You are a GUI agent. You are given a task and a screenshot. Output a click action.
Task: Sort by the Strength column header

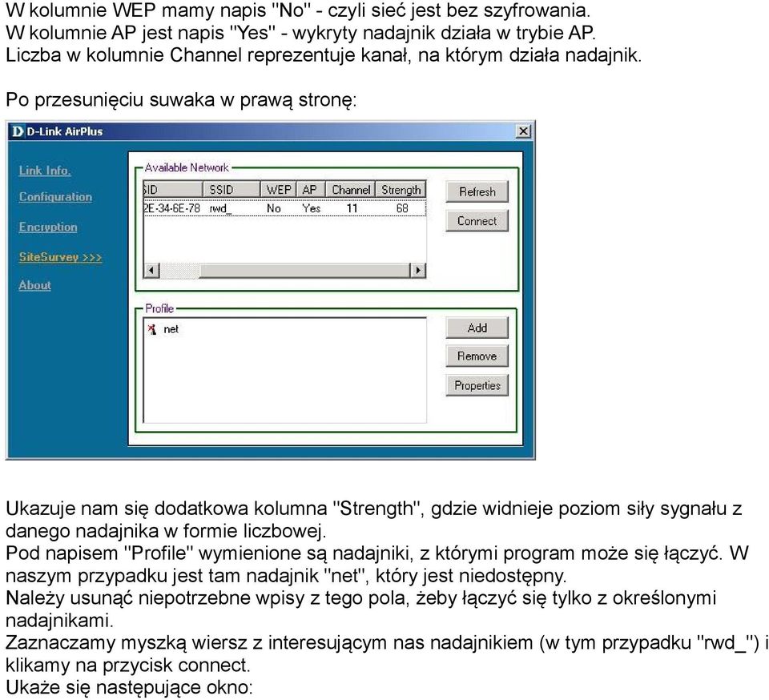point(401,189)
